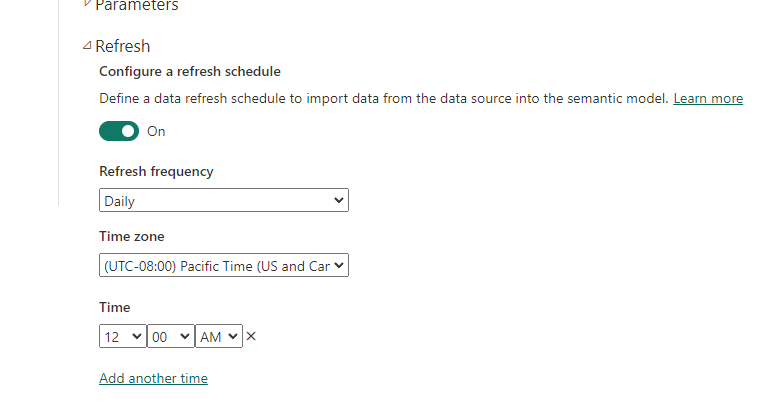Viewport: 781px width, 415px height.
Task: Open the Refresh frequency Daily dropdown
Action: [224, 200]
